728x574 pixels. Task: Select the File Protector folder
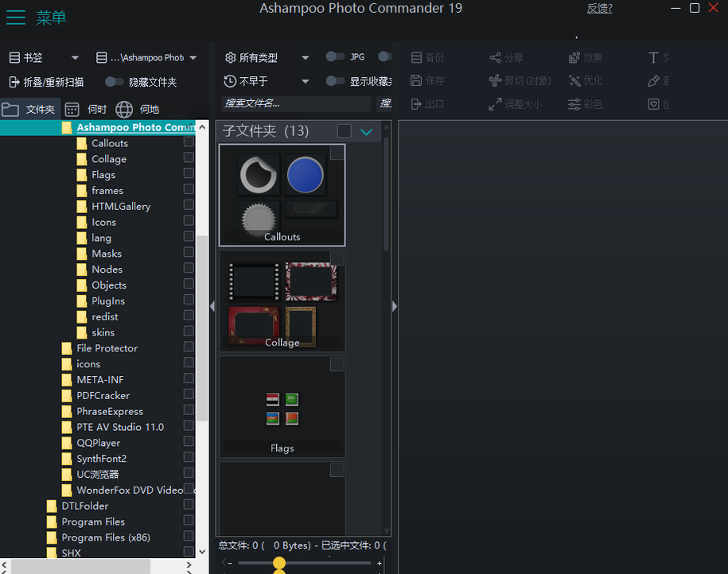coord(107,348)
